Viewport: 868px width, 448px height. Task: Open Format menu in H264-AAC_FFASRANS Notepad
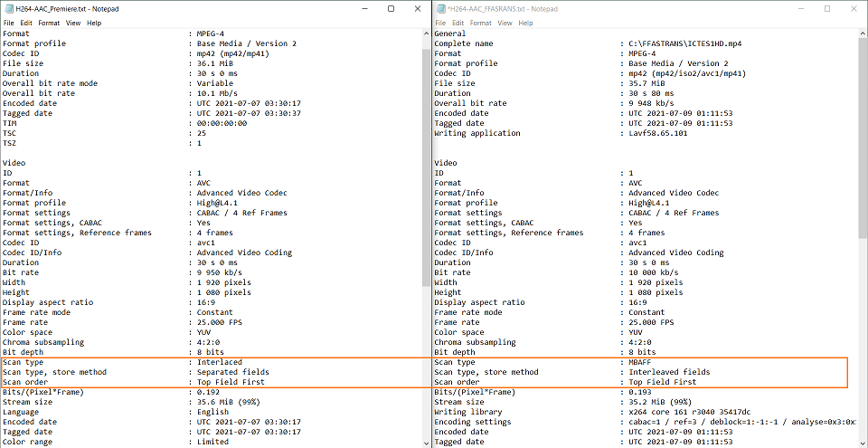[x=481, y=23]
